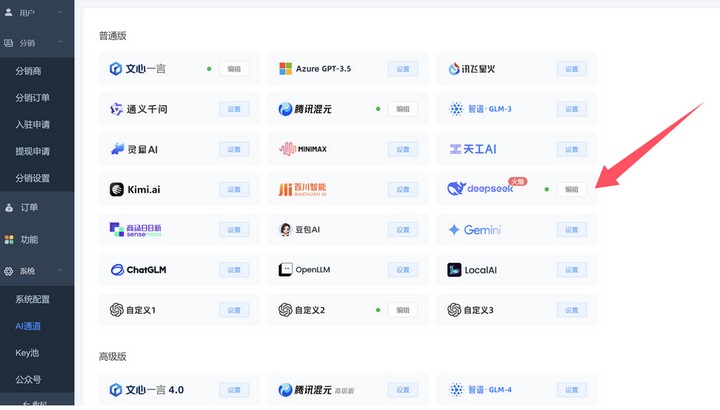Click the 高级版 section heading
This screenshot has height=410, width=720.
pyautogui.click(x=112, y=356)
